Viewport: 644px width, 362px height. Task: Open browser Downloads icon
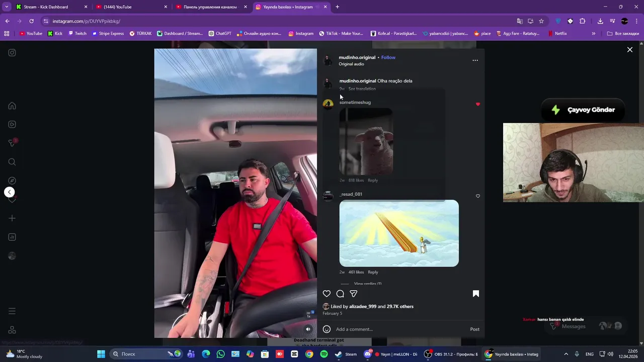click(x=600, y=21)
